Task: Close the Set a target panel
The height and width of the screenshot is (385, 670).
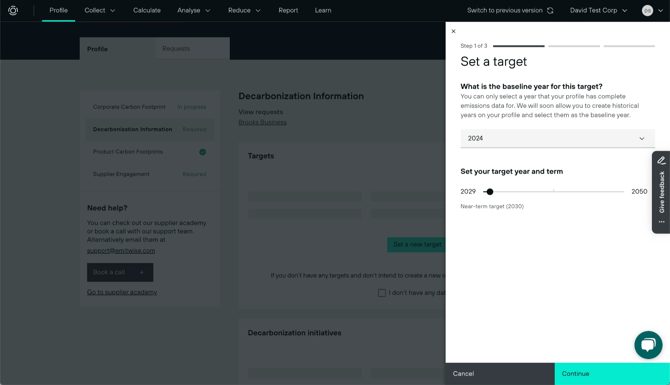Action: [x=453, y=31]
